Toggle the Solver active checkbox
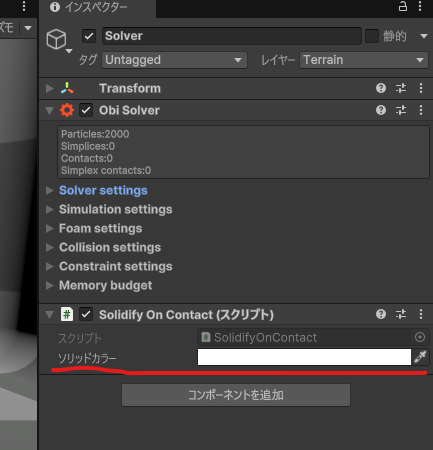Image resolution: width=433 pixels, height=450 pixels. tap(89, 36)
